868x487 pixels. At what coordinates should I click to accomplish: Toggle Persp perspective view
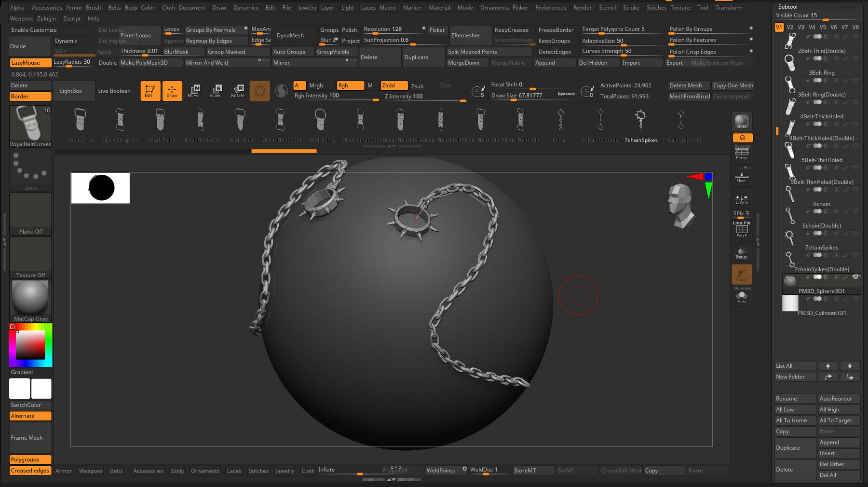coord(742,153)
